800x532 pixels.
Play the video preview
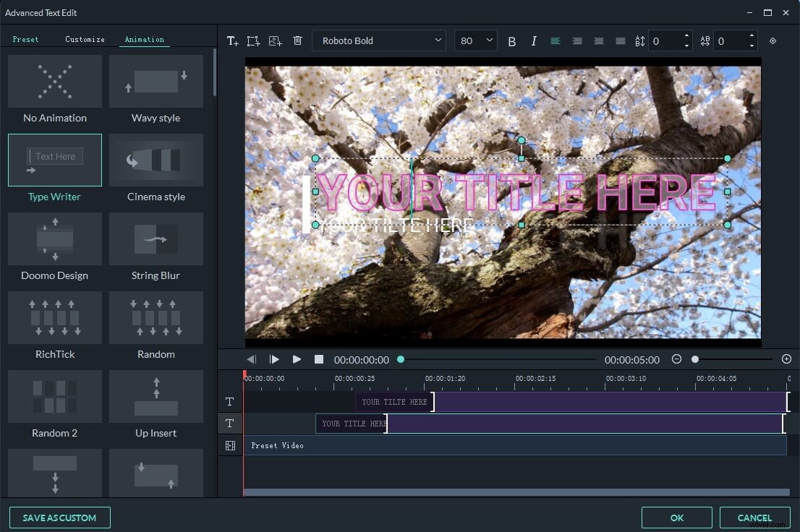(297, 359)
